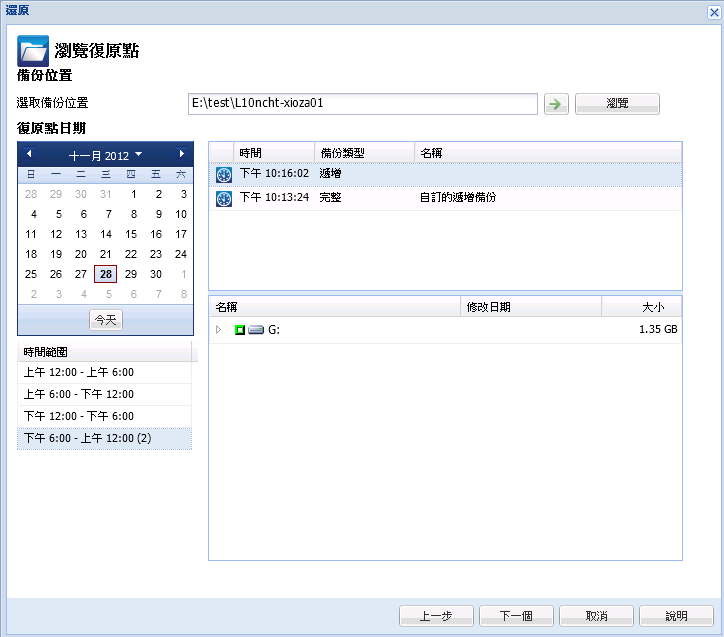Click the 瀏覽 browse button
The width and height of the screenshot is (724, 637).
617,104
